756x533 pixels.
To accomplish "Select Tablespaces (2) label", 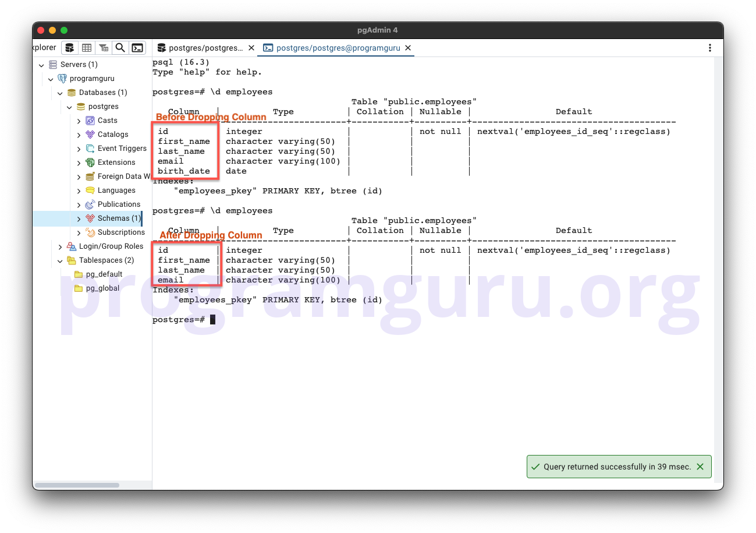I will click(107, 260).
